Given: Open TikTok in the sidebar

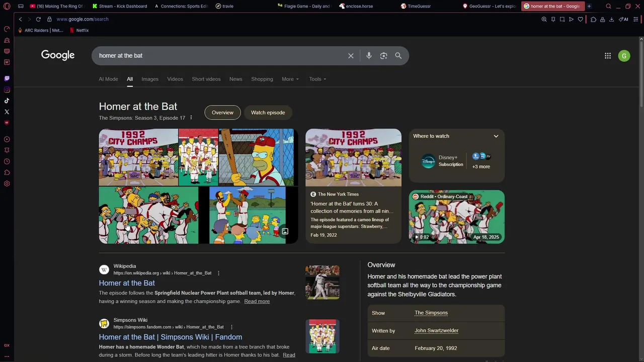Looking at the screenshot, I should (x=7, y=101).
